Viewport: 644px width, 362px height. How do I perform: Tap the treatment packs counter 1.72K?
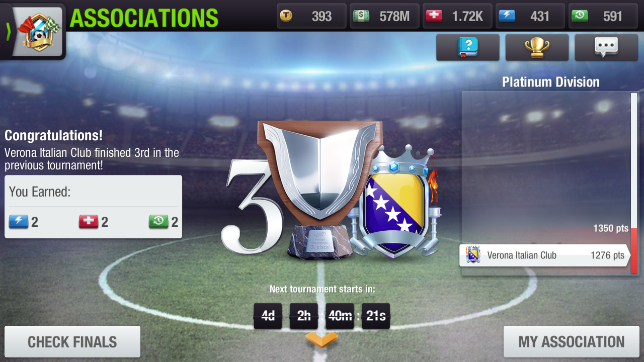(457, 16)
